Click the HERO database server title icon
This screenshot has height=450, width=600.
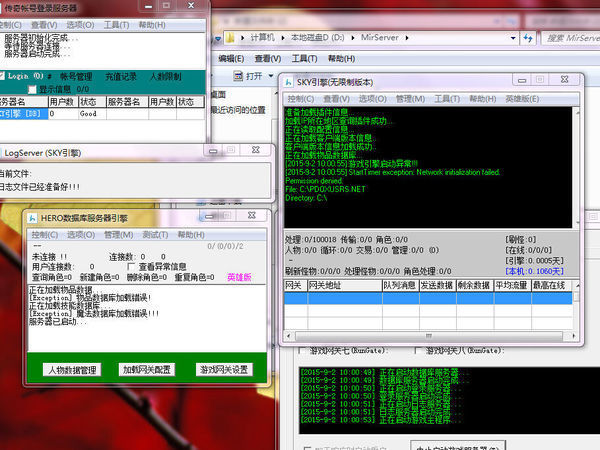(33, 217)
